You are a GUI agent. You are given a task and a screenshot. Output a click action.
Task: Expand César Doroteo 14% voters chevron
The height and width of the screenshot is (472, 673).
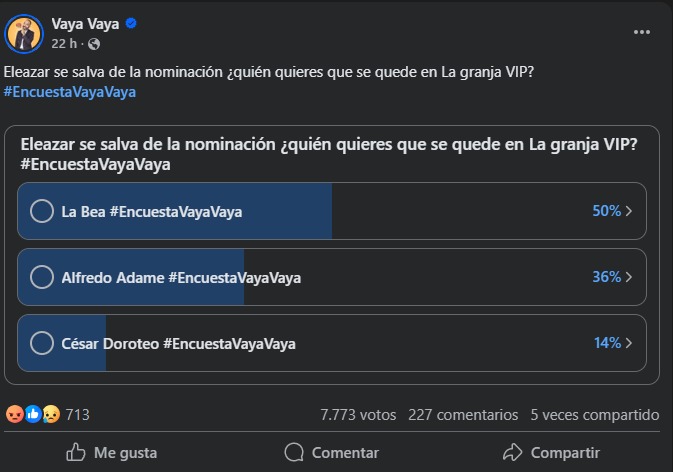point(628,343)
